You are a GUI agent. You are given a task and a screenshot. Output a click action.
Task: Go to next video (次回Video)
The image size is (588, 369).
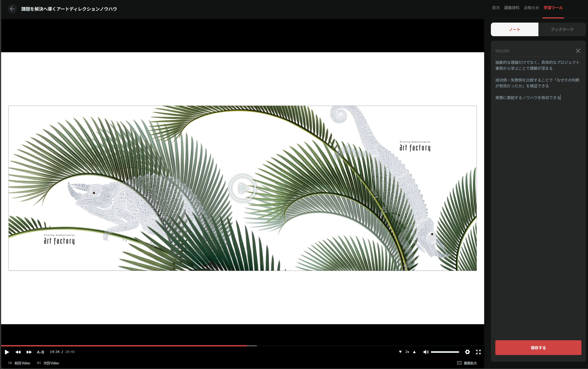[48, 363]
